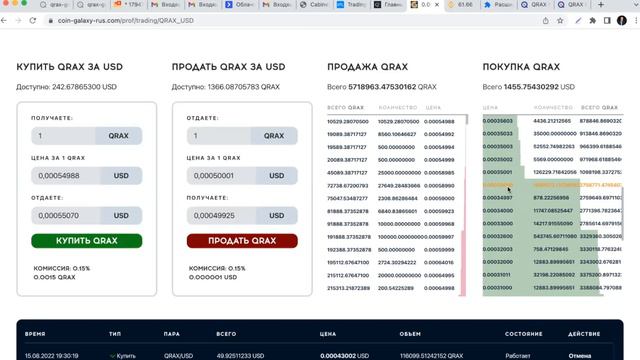Viewport: 640px width, 360px height.
Task: Click the available balance 242.67865300 USD
Action: pyautogui.click(x=84, y=87)
